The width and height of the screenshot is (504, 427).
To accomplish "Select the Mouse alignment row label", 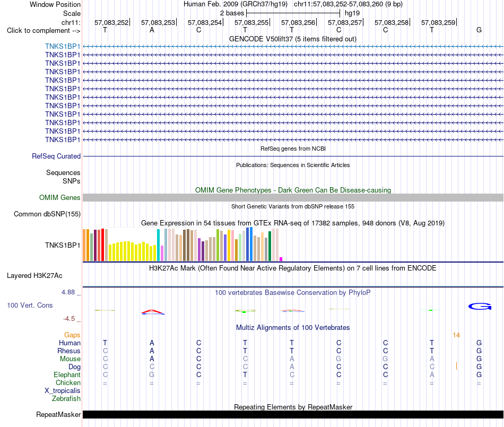I will coord(70,359).
